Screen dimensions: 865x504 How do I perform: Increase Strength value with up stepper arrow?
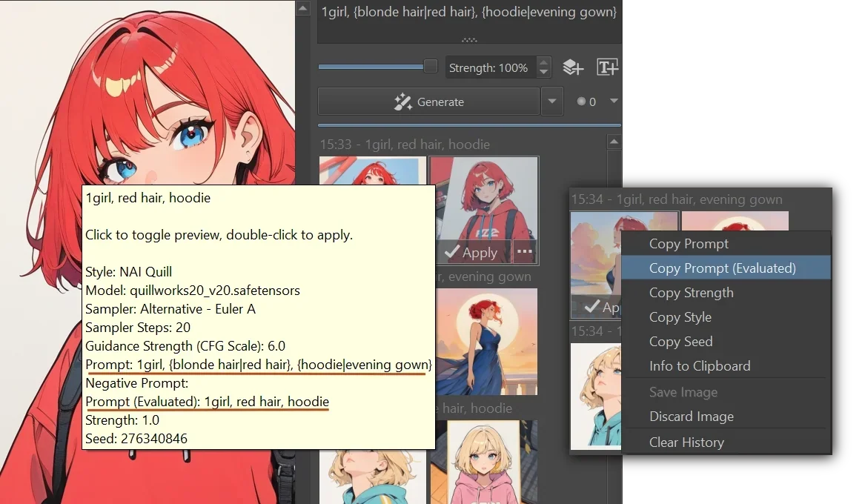pos(544,62)
